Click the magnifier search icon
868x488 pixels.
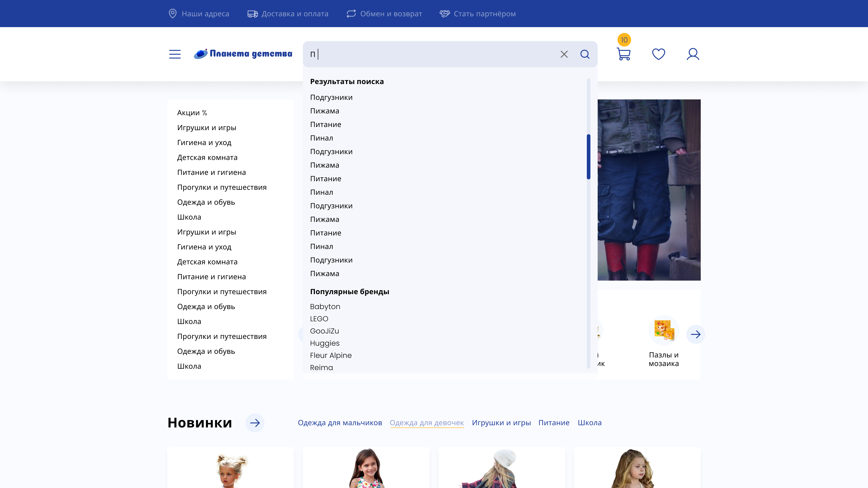pos(585,54)
